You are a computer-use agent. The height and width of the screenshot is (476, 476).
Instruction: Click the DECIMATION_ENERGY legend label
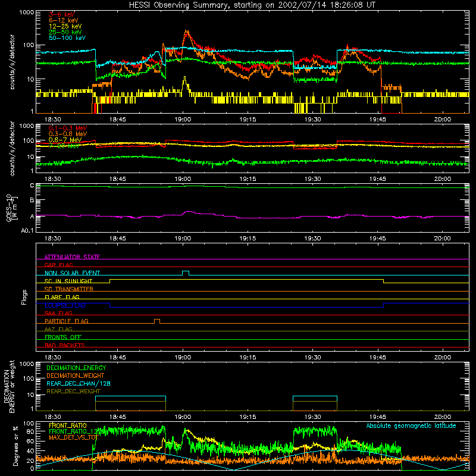(76, 368)
